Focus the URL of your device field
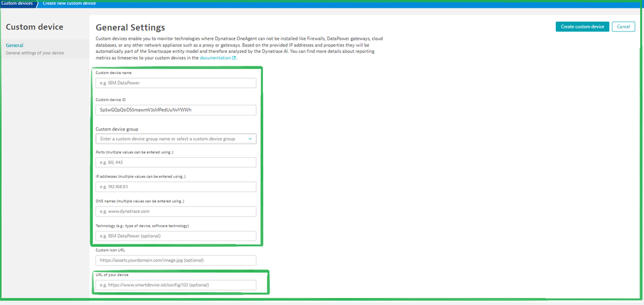Image resolution: width=644 pixels, height=305 pixels. pos(175,285)
